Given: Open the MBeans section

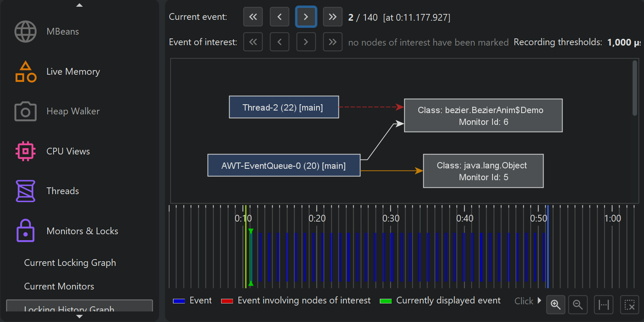Looking at the screenshot, I should (62, 32).
